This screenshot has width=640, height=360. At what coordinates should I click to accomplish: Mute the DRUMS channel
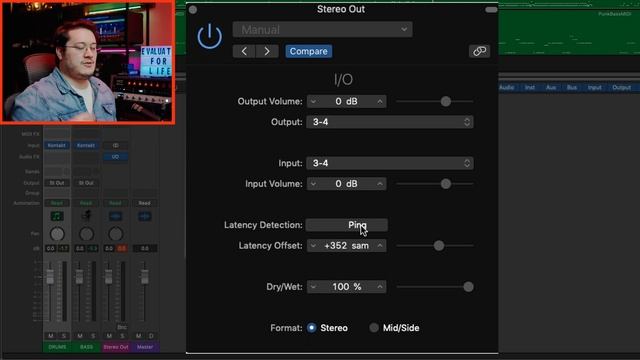click(x=51, y=336)
